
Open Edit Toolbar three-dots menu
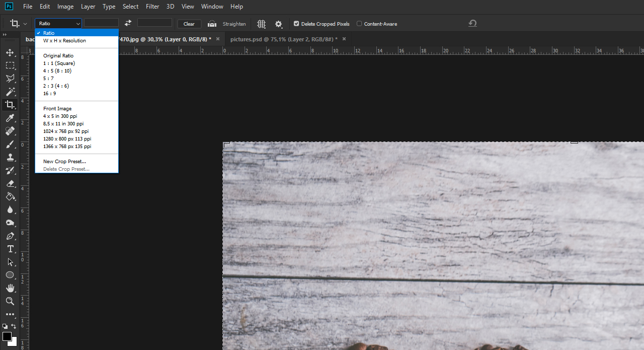(x=10, y=314)
